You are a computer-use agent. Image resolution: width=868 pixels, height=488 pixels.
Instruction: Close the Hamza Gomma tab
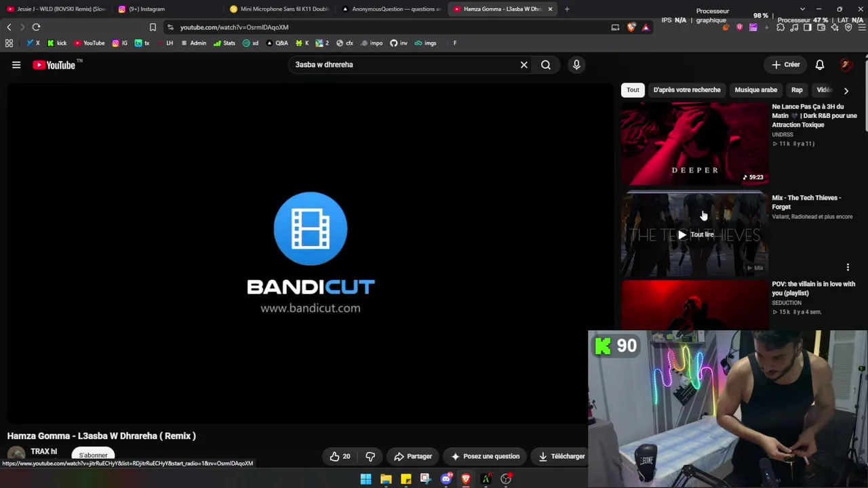click(550, 9)
